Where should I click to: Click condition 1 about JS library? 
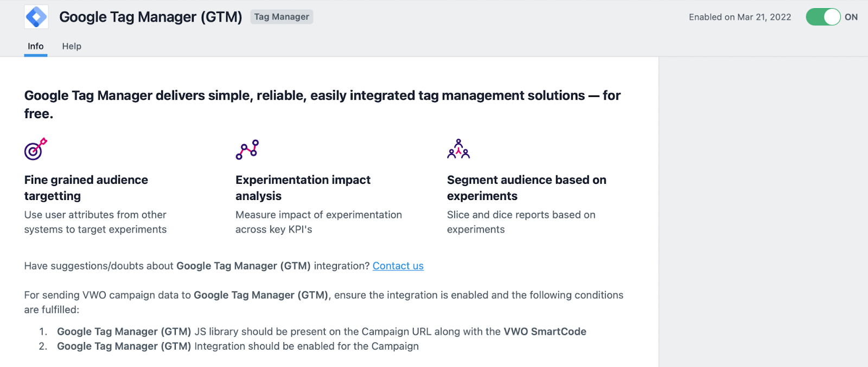coord(322,331)
